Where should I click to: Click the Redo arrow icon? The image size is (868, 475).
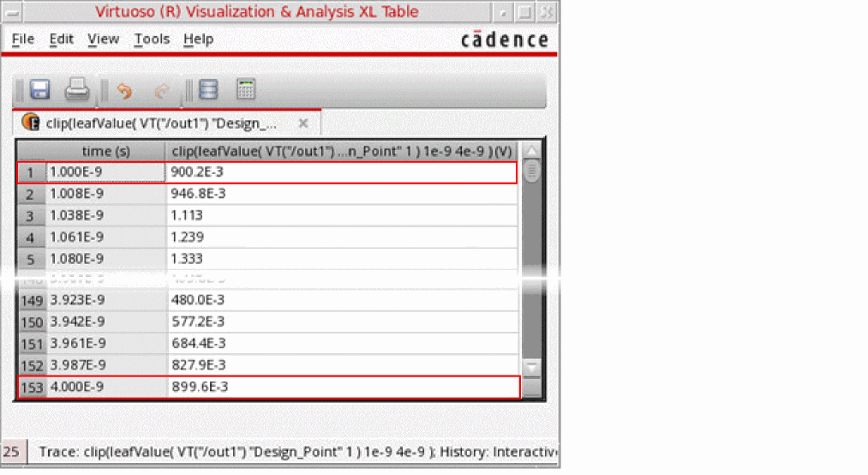[x=161, y=90]
